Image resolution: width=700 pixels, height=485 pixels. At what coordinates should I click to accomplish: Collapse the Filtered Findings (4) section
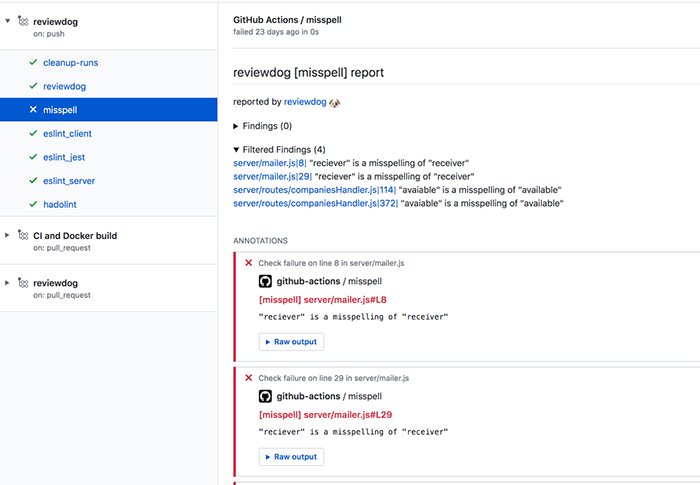pyautogui.click(x=236, y=150)
